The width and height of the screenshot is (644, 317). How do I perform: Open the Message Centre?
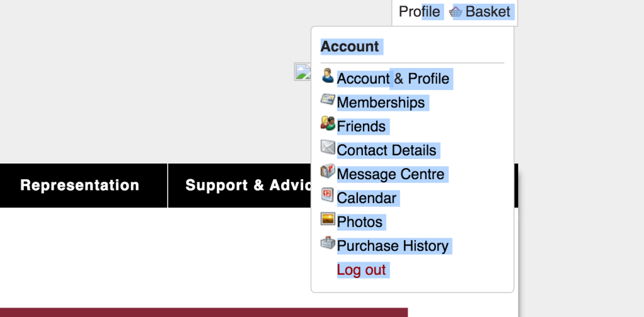(391, 174)
